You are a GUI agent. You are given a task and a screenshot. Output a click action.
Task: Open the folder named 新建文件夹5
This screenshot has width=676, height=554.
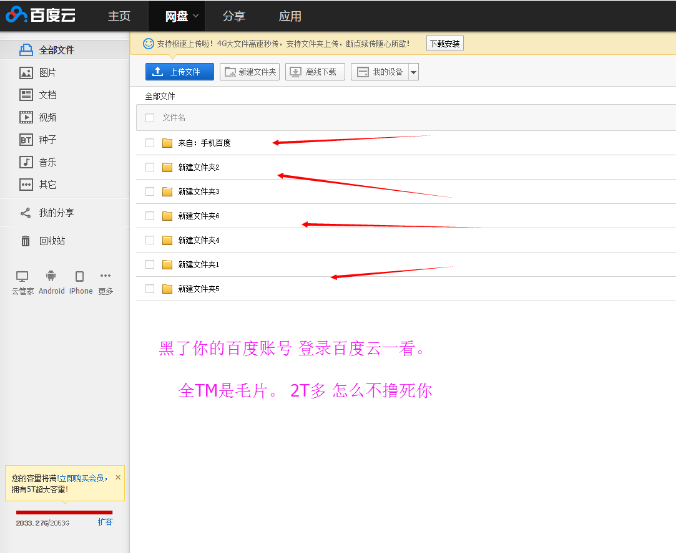point(199,288)
